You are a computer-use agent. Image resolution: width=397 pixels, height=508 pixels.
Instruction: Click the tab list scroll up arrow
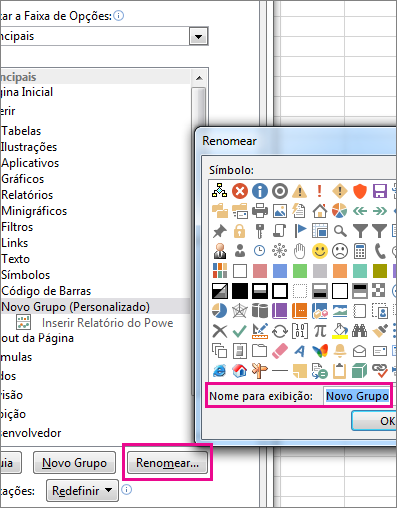coord(199,78)
